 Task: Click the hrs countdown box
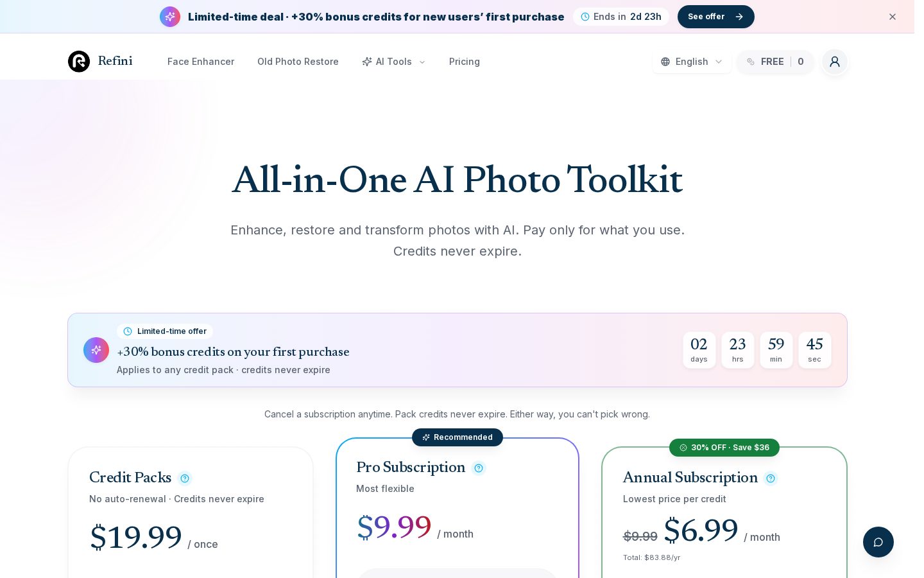point(738,350)
